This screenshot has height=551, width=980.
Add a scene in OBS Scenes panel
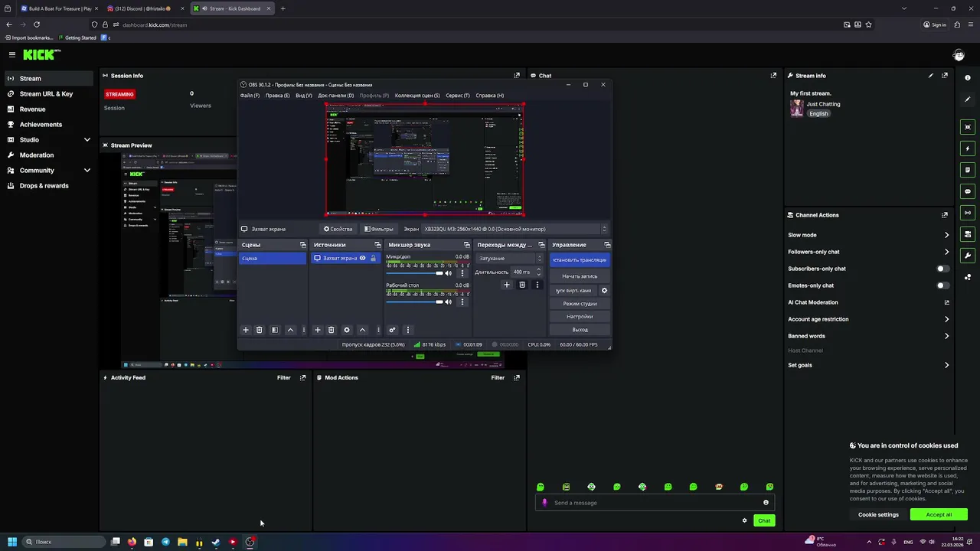coord(246,330)
